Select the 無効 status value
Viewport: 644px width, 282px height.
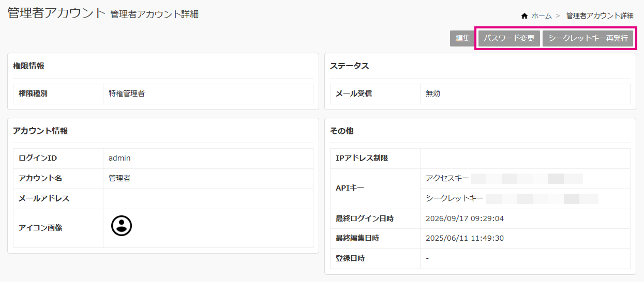[x=433, y=94]
